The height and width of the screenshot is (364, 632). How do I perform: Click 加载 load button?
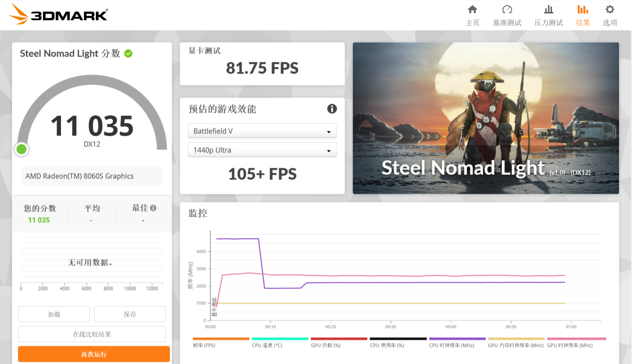[x=54, y=314]
